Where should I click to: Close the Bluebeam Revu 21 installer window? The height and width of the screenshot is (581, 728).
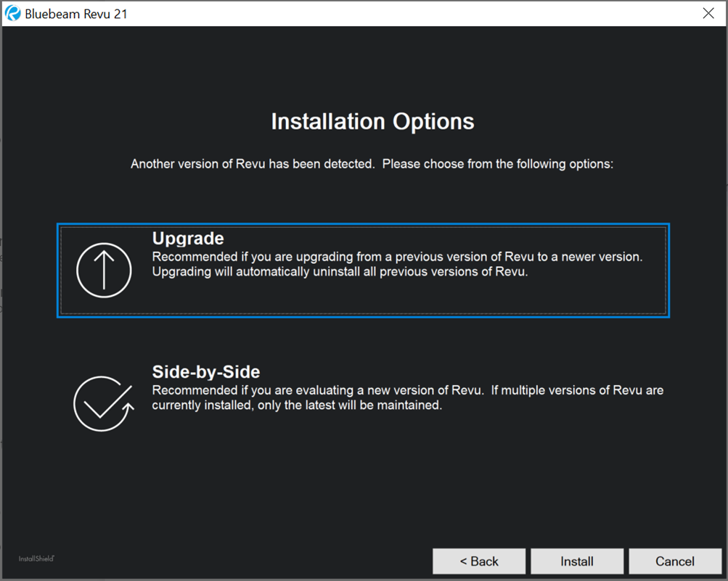tap(708, 14)
